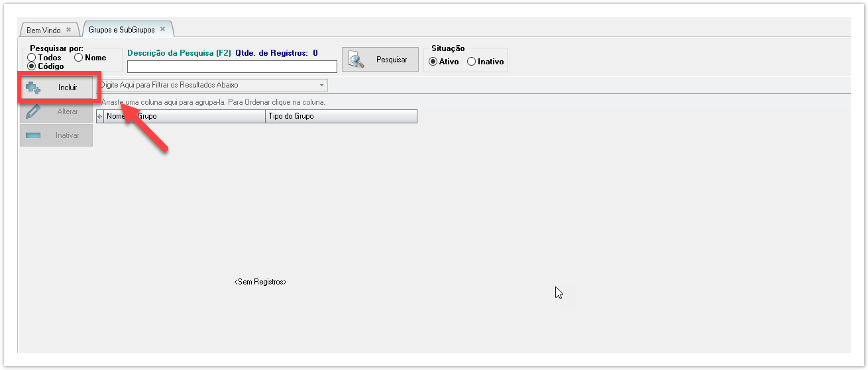Select the Código search option
868x370 pixels.
tap(32, 66)
